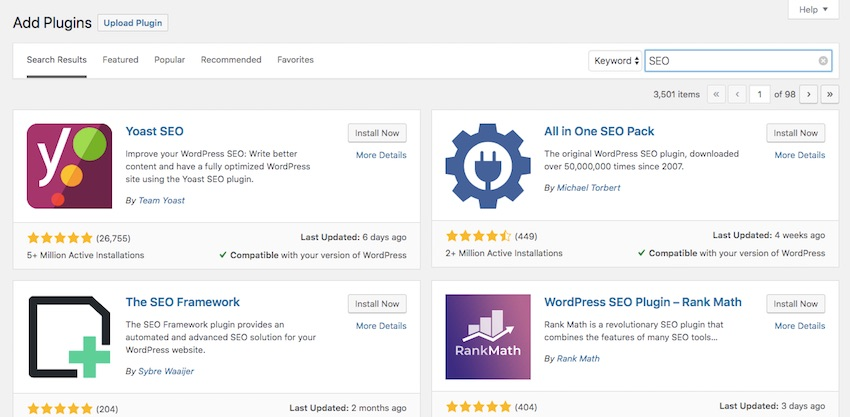
Task: View More Details for All in One SEO Pack
Action: click(800, 155)
